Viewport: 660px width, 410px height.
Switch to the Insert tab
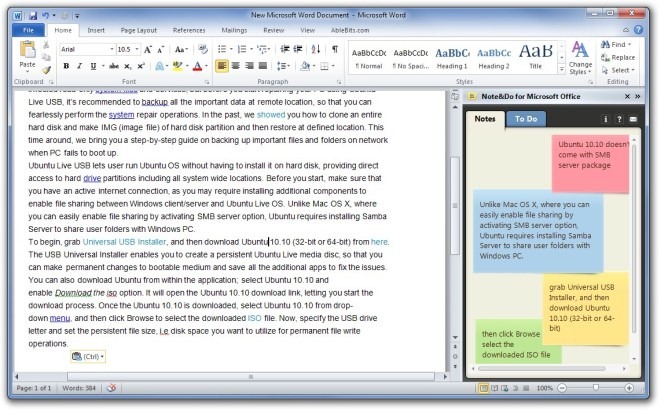[x=96, y=30]
